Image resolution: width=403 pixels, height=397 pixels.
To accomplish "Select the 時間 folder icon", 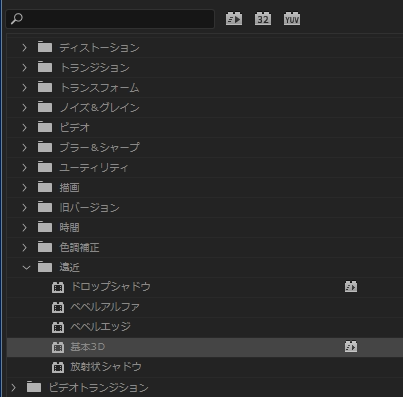I will point(45,227).
